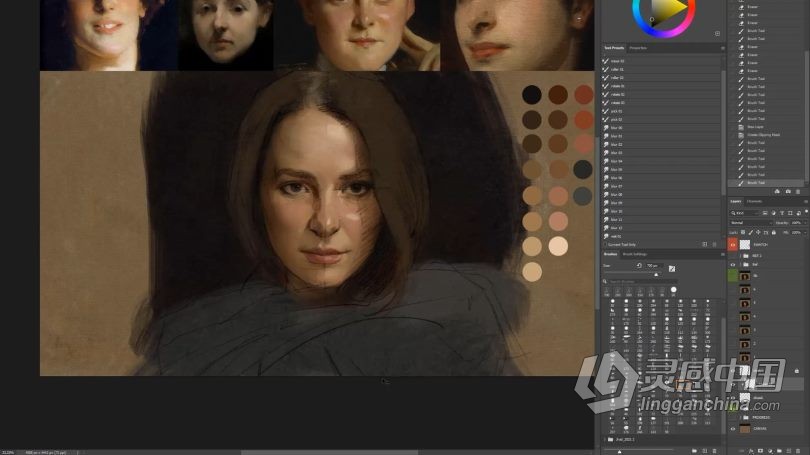The image size is (810, 455).
Task: Filter layers by adjustment layers icon
Action: coord(773,213)
